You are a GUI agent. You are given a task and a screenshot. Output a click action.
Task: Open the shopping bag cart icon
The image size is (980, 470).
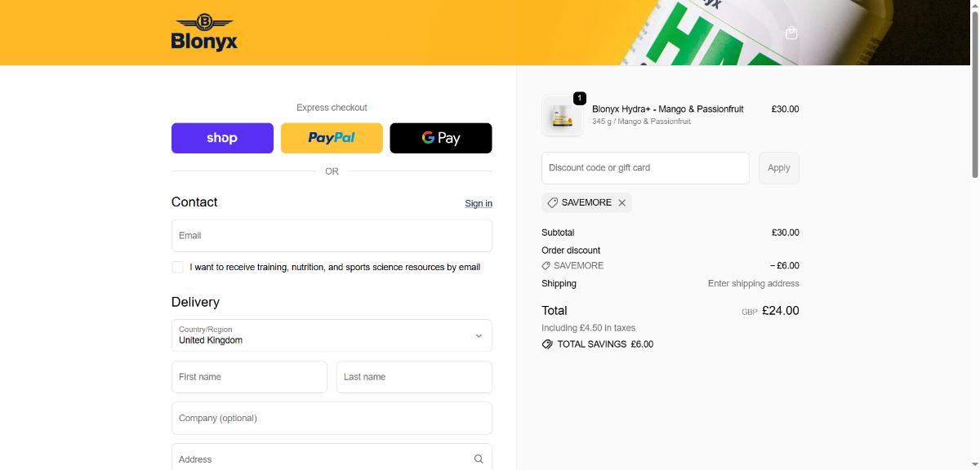click(791, 33)
